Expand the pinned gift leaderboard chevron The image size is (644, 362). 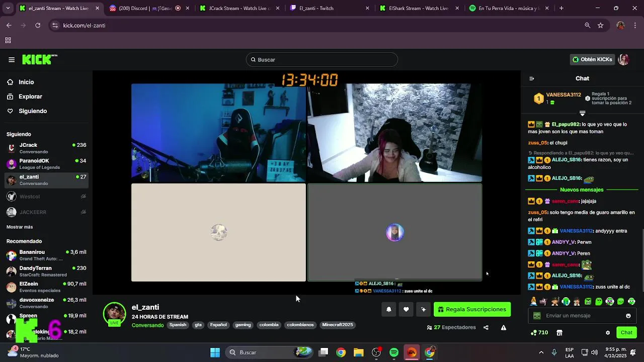[582, 113]
